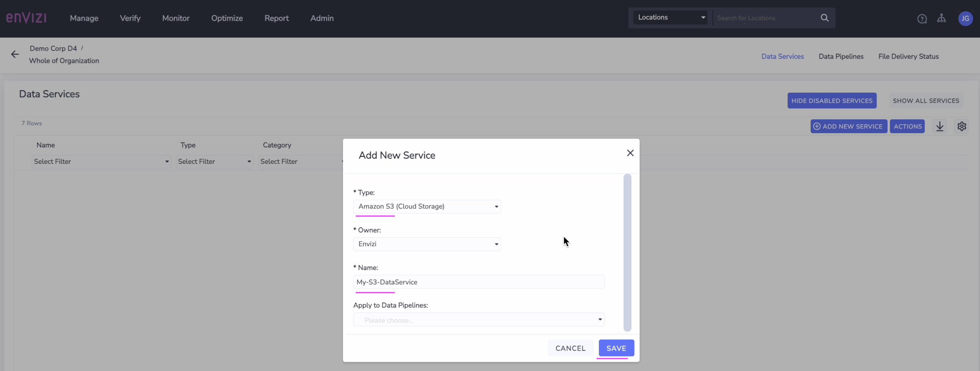Open the organization hierarchy icon
This screenshot has width=980, height=371.
941,18
